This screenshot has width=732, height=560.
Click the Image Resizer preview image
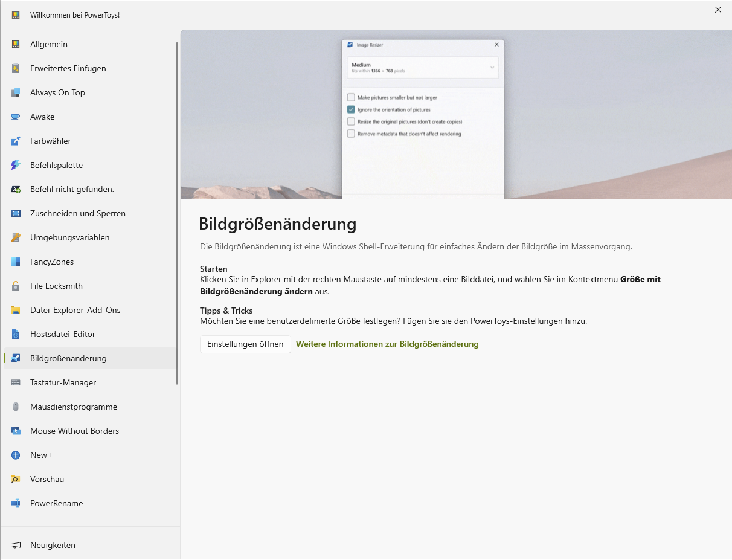[x=456, y=115]
